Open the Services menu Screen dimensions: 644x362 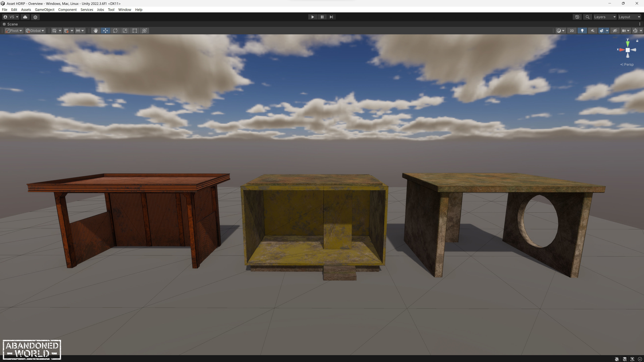coord(87,10)
